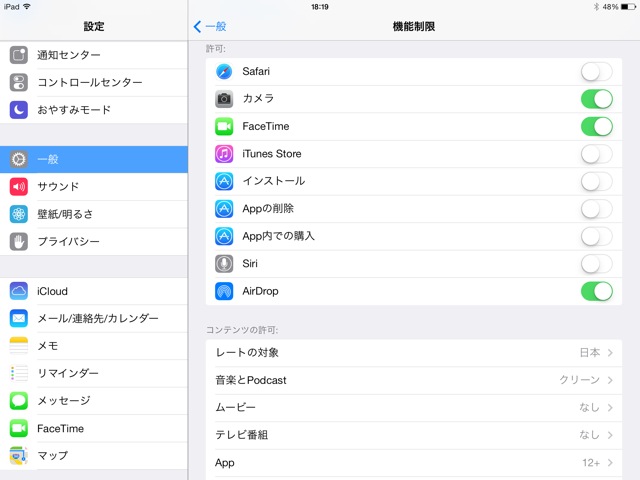Open the リマインダー row label
This screenshot has height=480, width=640.
point(68,373)
